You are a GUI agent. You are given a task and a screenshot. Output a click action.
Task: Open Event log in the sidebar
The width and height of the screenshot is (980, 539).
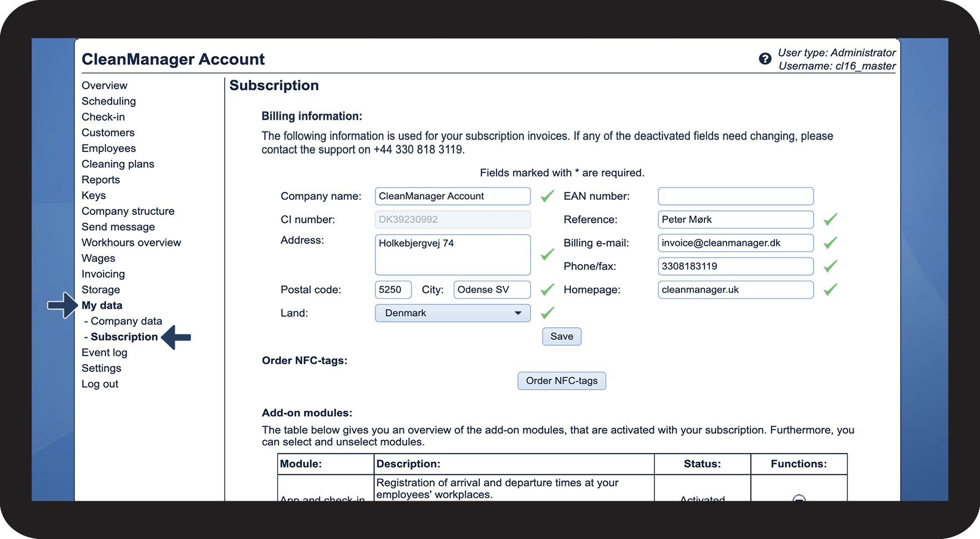pos(104,352)
